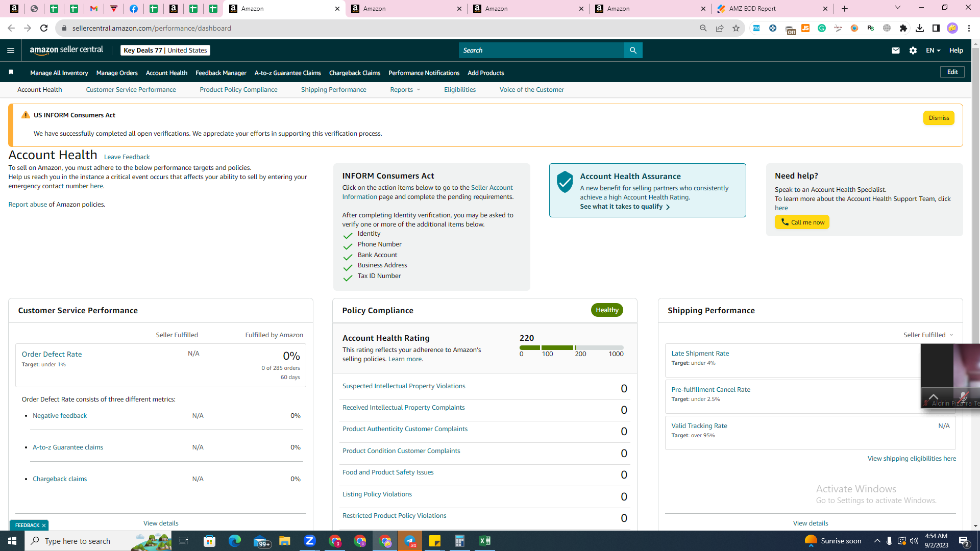
Task: Open the Late Shipment Rate link
Action: pos(700,354)
